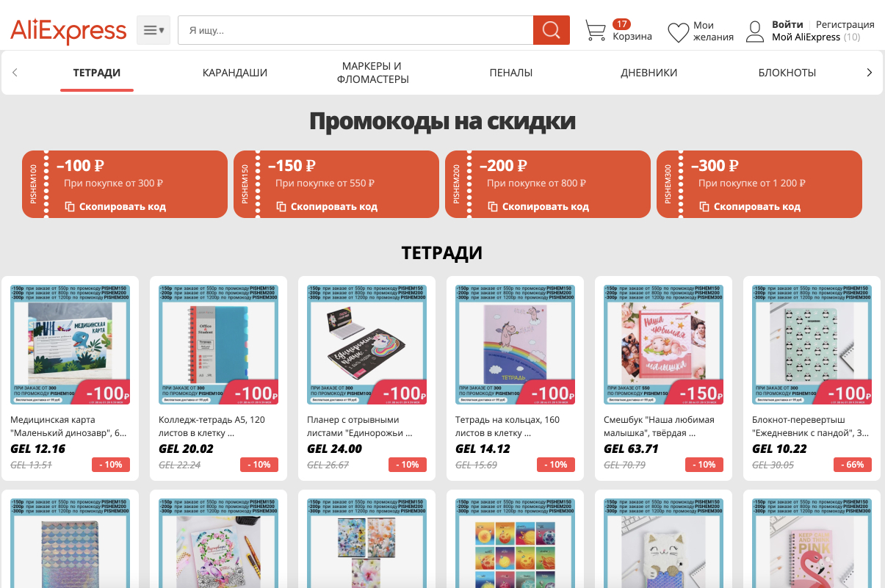Click the AliExpress logo
The image size is (885, 588).
point(68,31)
